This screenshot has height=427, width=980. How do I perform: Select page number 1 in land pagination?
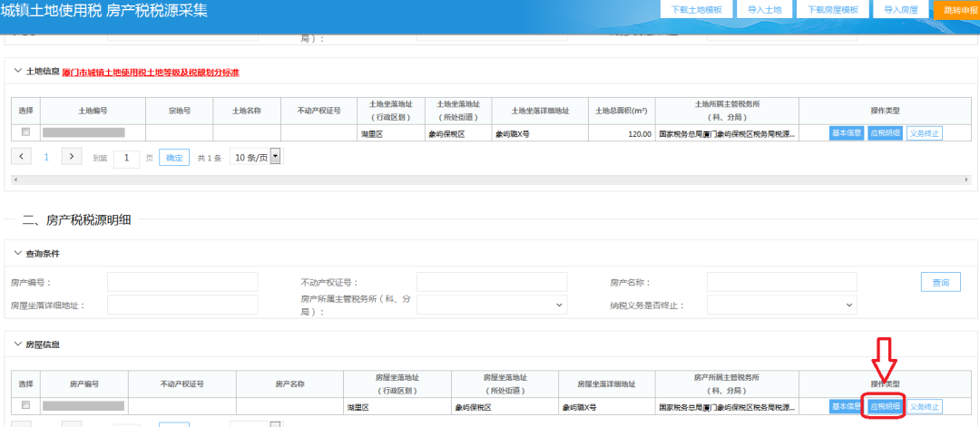pos(46,158)
